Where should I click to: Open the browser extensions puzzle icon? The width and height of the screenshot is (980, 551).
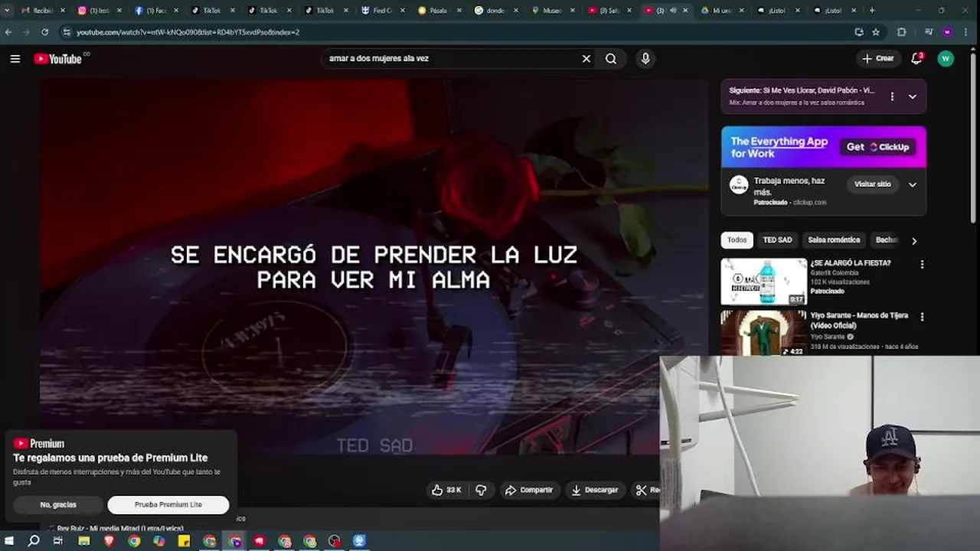[901, 32]
